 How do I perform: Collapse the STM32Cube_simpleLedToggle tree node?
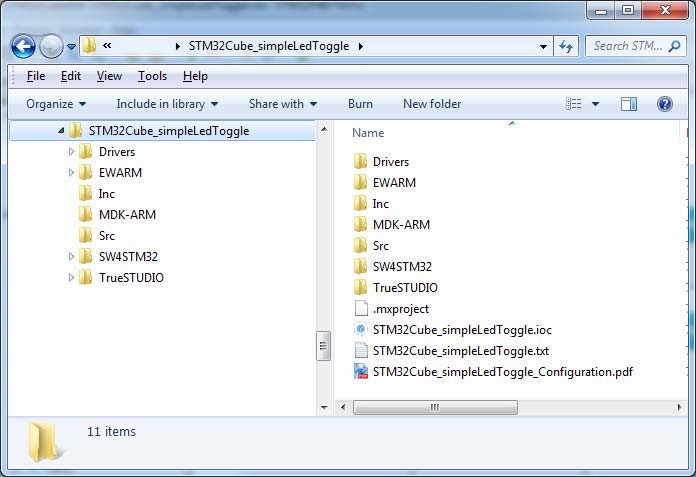[x=61, y=130]
